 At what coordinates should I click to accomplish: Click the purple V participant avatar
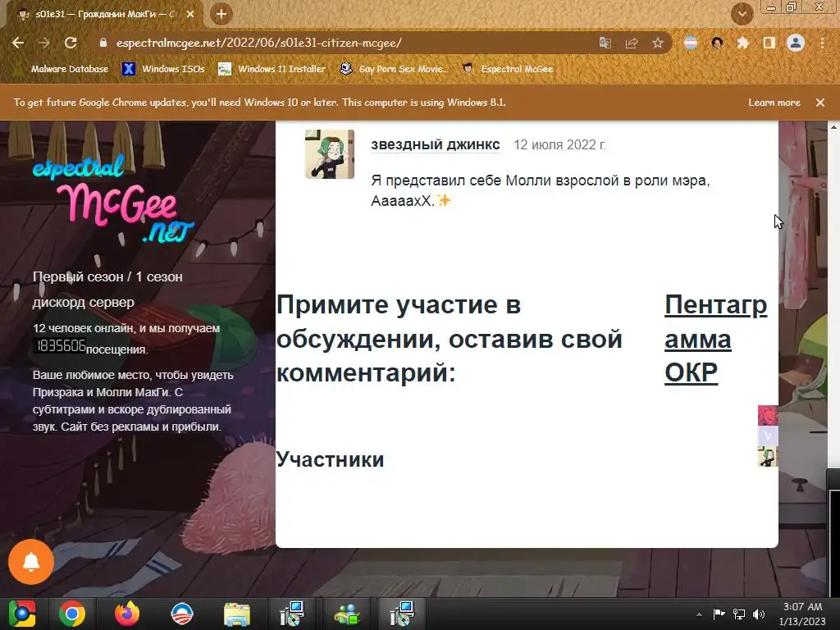pyautogui.click(x=768, y=436)
